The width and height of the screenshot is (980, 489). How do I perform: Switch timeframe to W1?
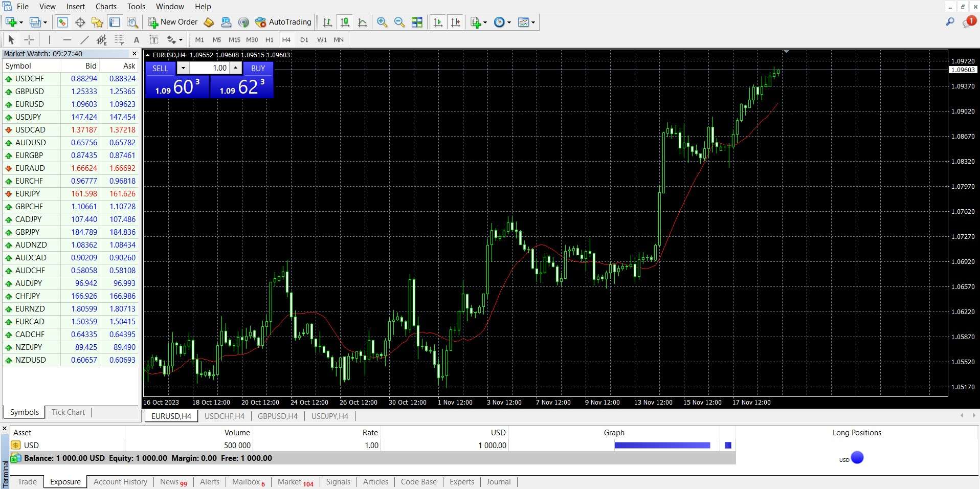(322, 39)
